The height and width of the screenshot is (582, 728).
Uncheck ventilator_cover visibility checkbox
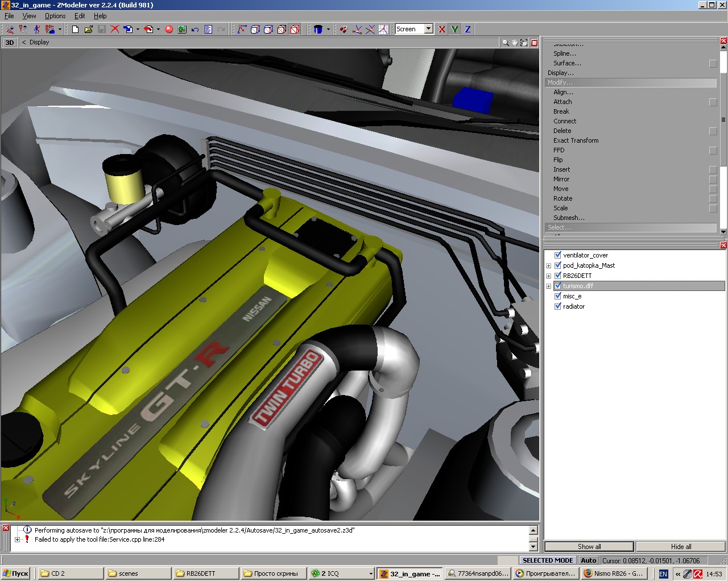558,255
